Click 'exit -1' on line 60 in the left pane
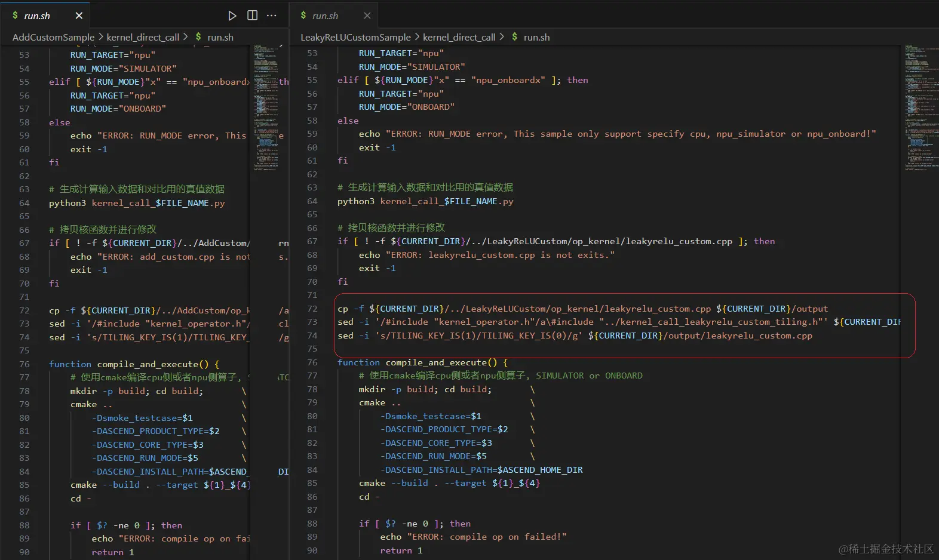Image resolution: width=939 pixels, height=560 pixels. point(88,149)
